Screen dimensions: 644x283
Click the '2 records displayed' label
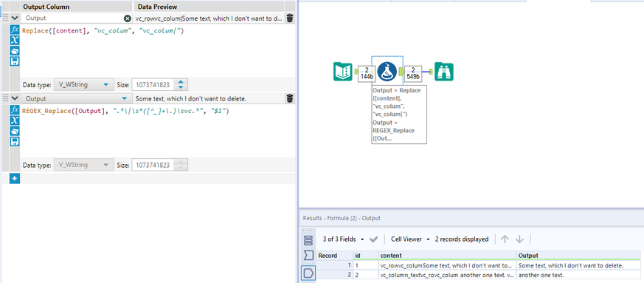click(462, 239)
